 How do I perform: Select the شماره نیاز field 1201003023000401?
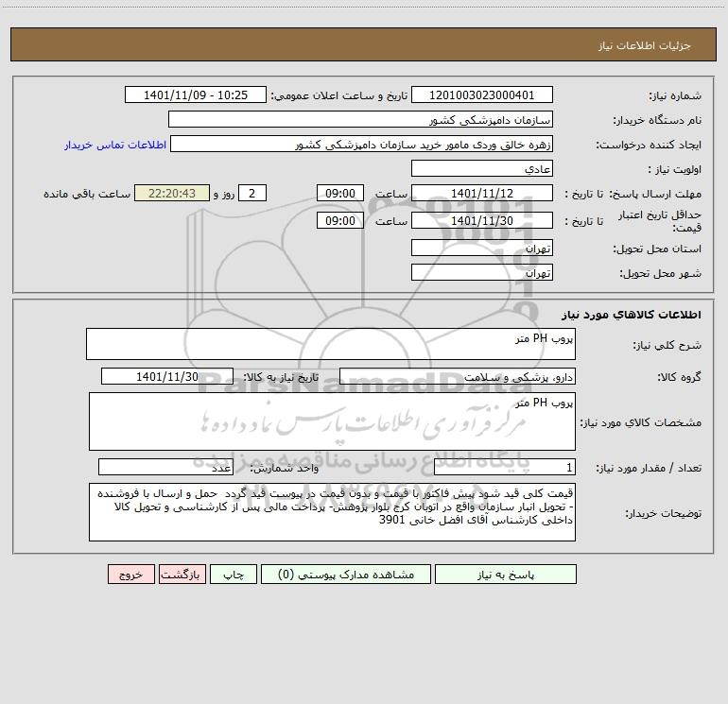pos(482,94)
